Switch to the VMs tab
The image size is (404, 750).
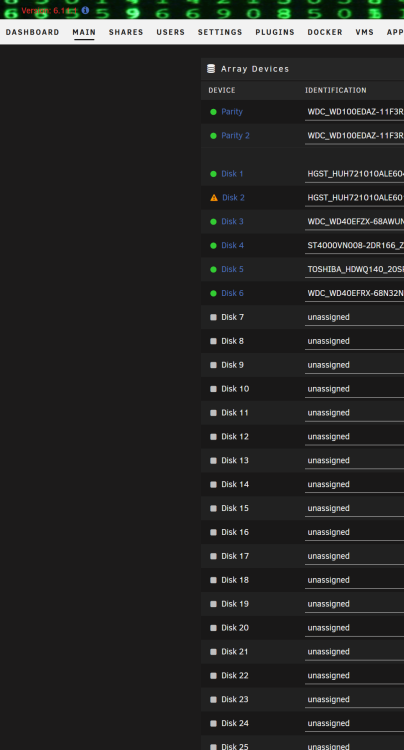(365, 32)
